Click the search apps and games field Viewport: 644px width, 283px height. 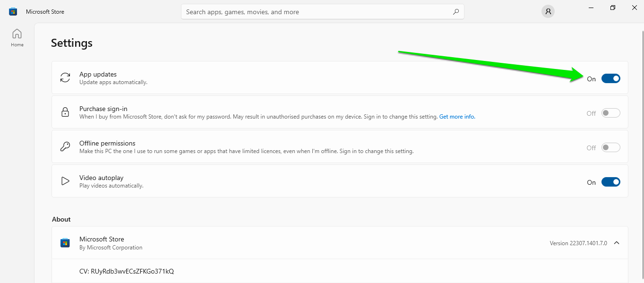[317, 12]
